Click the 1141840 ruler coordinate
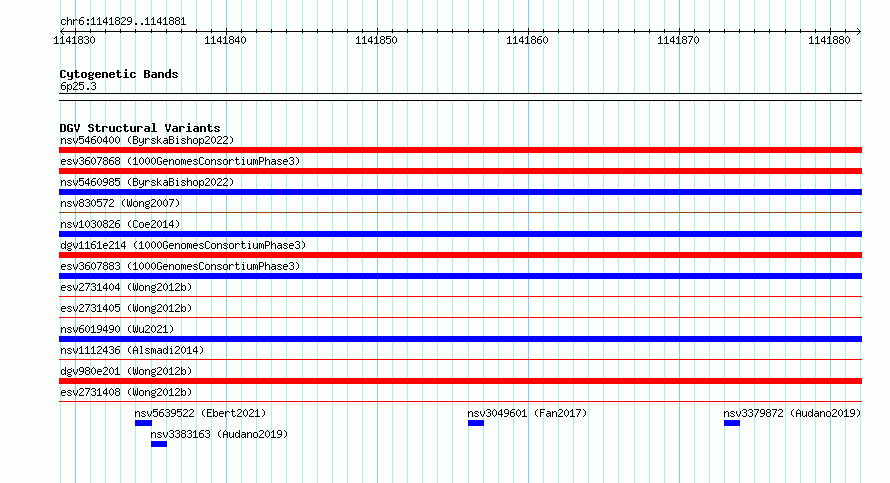Viewport: 890px width, 483px height. (225, 40)
